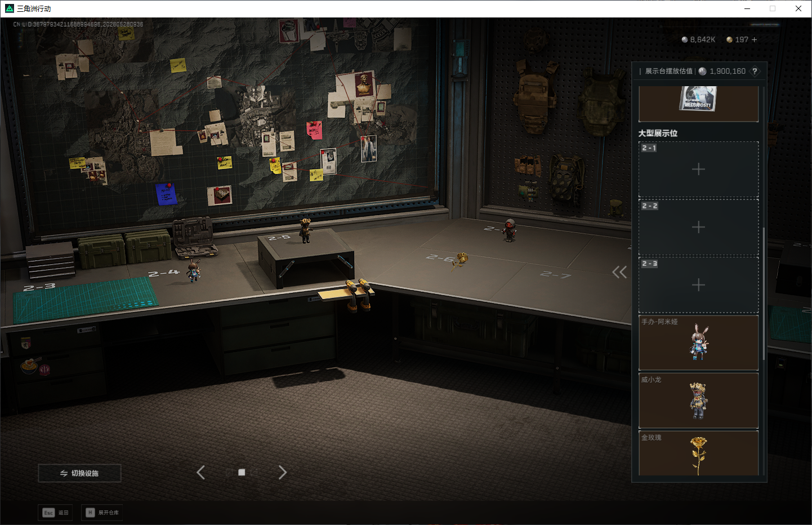Collapse the side panel with double chevron

pyautogui.click(x=619, y=273)
